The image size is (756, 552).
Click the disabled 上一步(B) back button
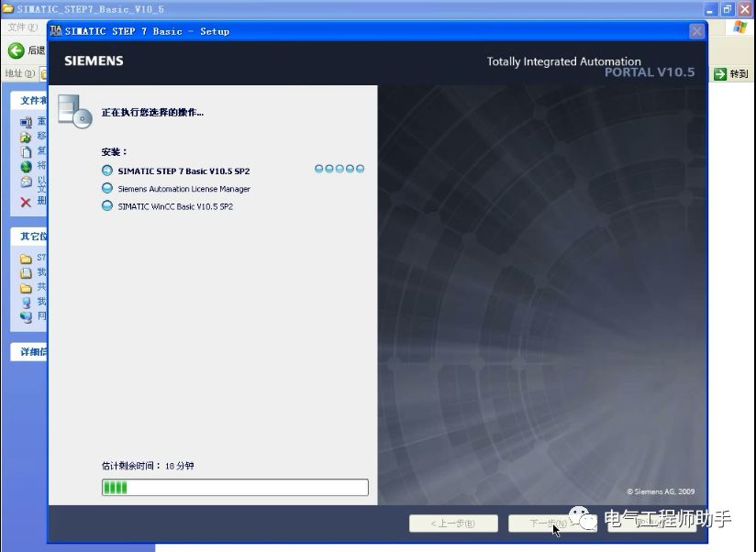click(x=453, y=523)
